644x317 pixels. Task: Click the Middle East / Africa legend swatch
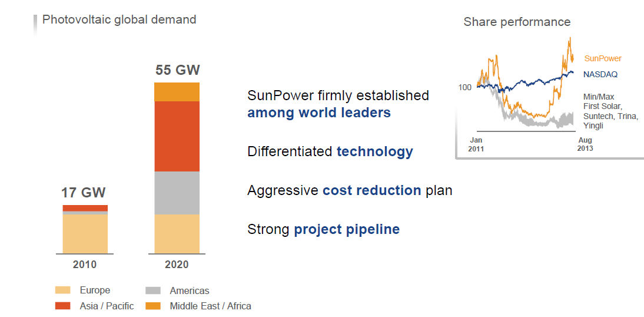[153, 306]
